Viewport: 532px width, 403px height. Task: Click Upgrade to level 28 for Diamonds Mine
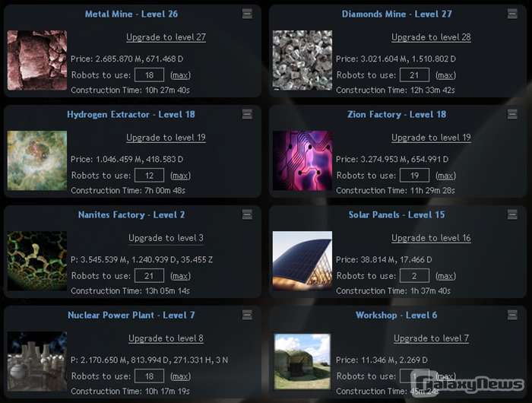pos(431,37)
